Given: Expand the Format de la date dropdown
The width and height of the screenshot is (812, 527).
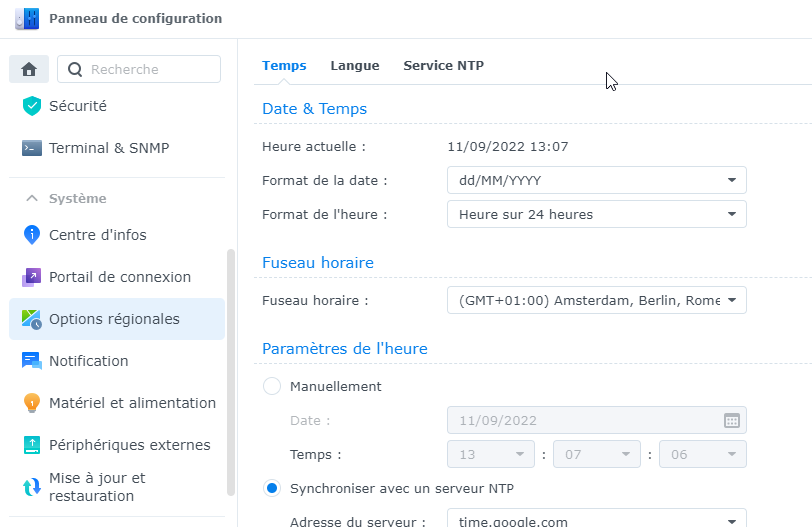Looking at the screenshot, I should tap(597, 180).
